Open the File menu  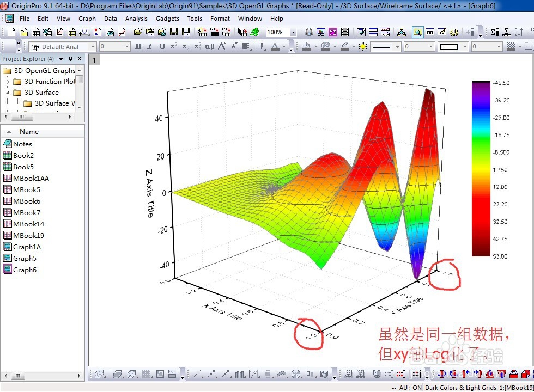24,19
